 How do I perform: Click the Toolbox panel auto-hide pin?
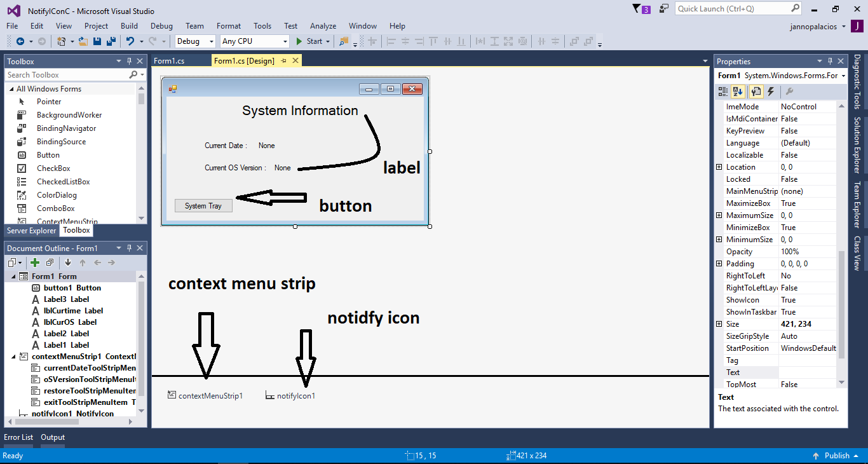point(129,62)
